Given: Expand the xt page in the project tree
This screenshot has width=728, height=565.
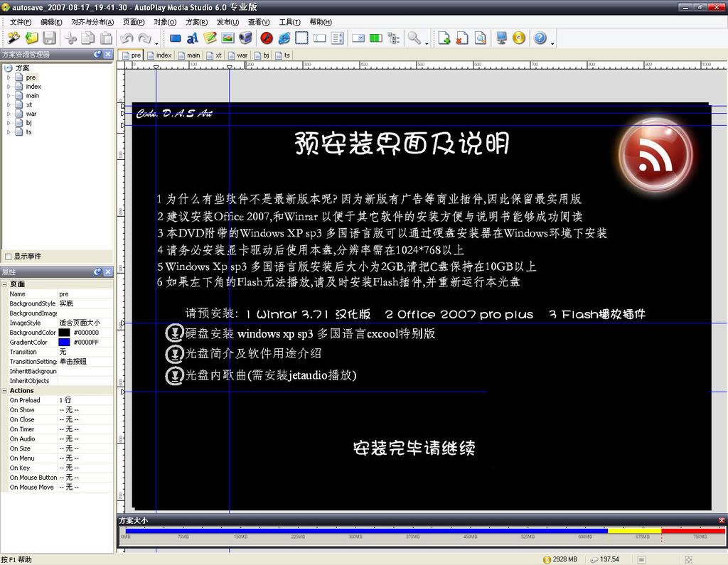Looking at the screenshot, I should pos(9,104).
